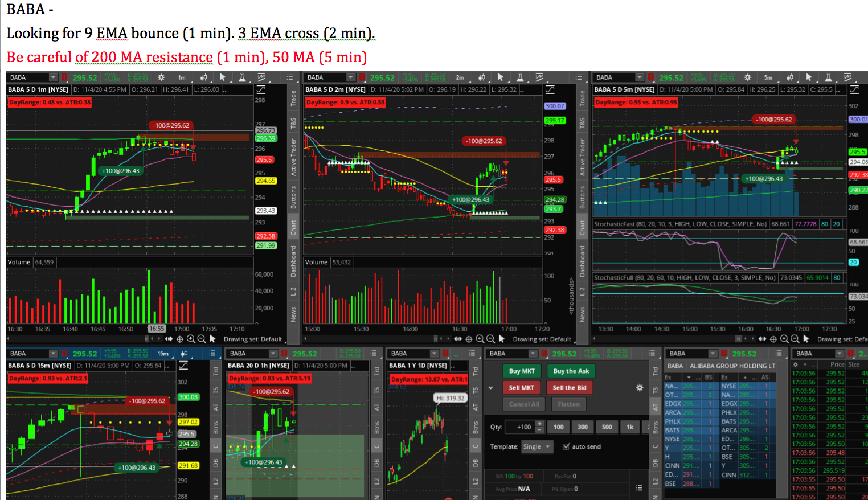This screenshot has height=500, width=868.
Task: Decrease quantity with minus stepper
Action: point(540,430)
